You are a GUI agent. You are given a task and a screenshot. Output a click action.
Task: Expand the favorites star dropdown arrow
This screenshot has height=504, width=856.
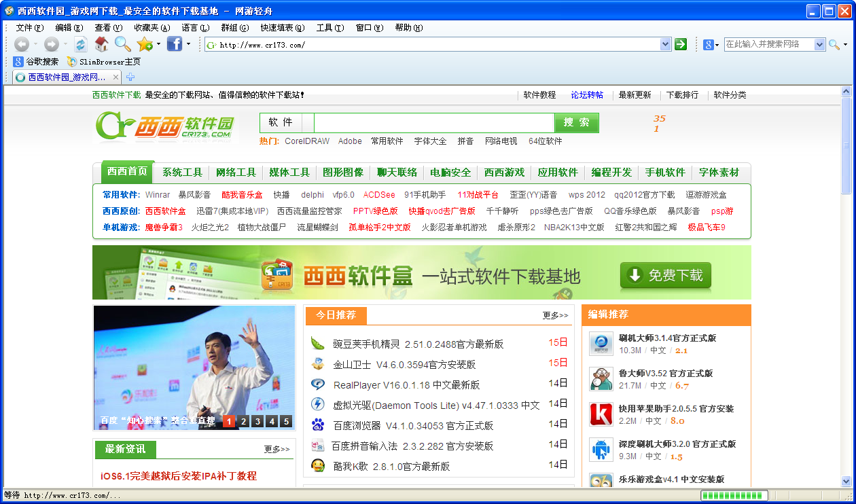click(158, 44)
